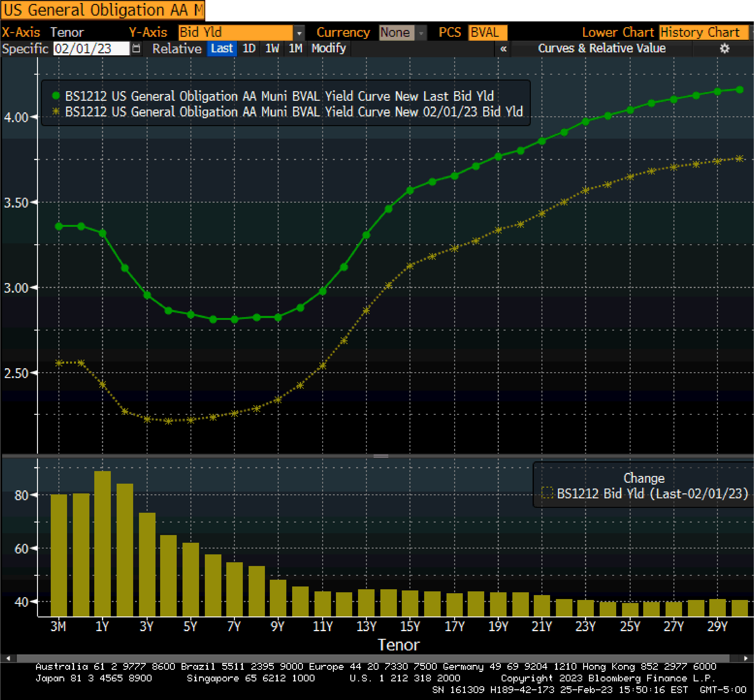754x700 pixels.
Task: Click the left arrow of the horizontal scrollbar
Action: (x=8, y=658)
